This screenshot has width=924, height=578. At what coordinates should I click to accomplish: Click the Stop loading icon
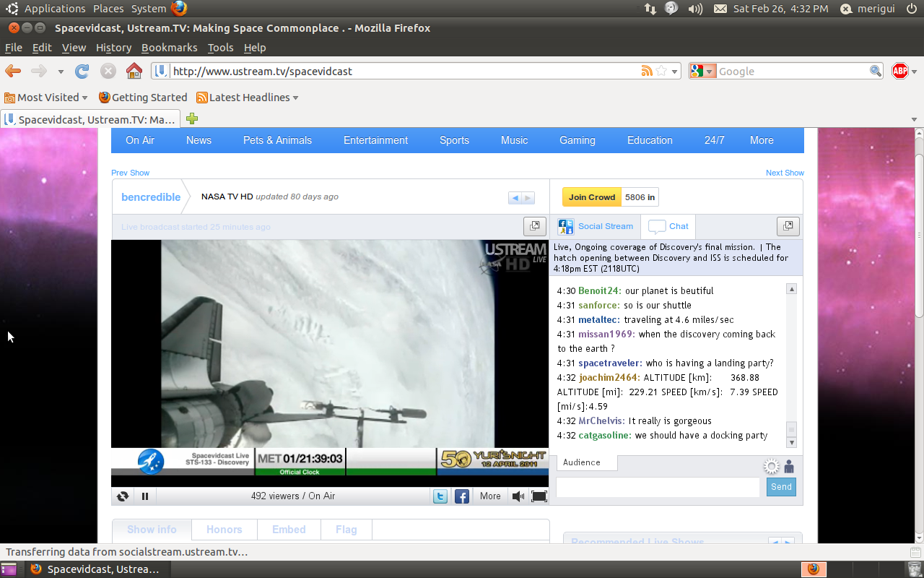(108, 71)
